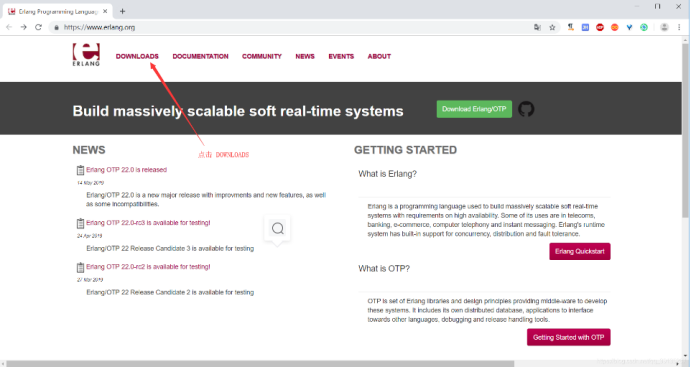Click the browser forward arrow
Viewport: 692px width, 368px height.
[x=24, y=27]
